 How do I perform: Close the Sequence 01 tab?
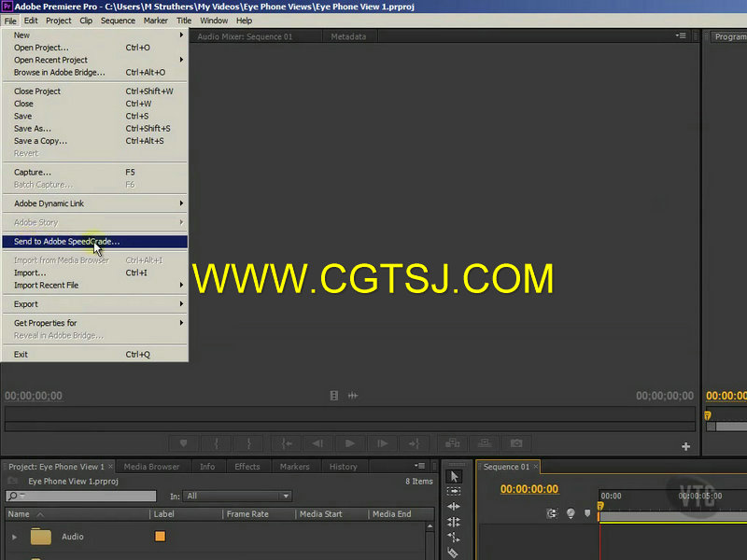tap(535, 467)
